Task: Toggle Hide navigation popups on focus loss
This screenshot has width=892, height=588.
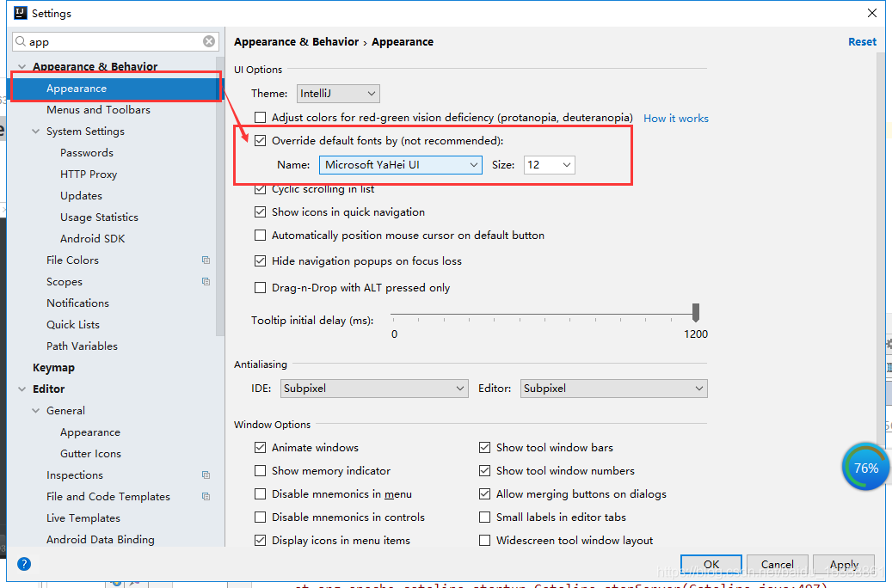Action: point(260,261)
